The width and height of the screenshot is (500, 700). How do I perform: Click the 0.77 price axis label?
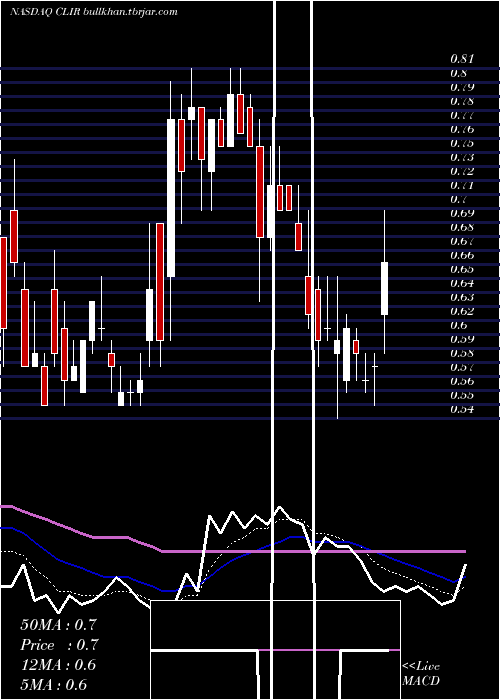tap(462, 115)
